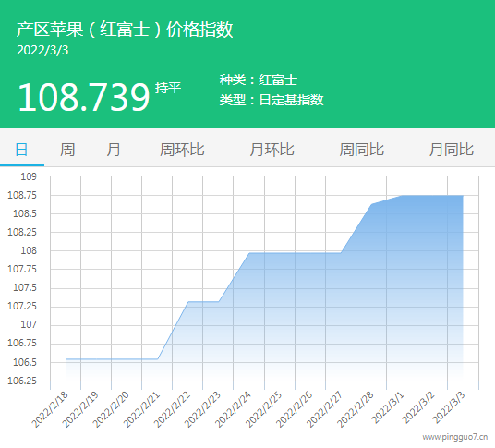Click the 产区苹果（红富士）价格指数 title
Image resolution: width=495 pixels, height=448 pixels.
(125, 30)
